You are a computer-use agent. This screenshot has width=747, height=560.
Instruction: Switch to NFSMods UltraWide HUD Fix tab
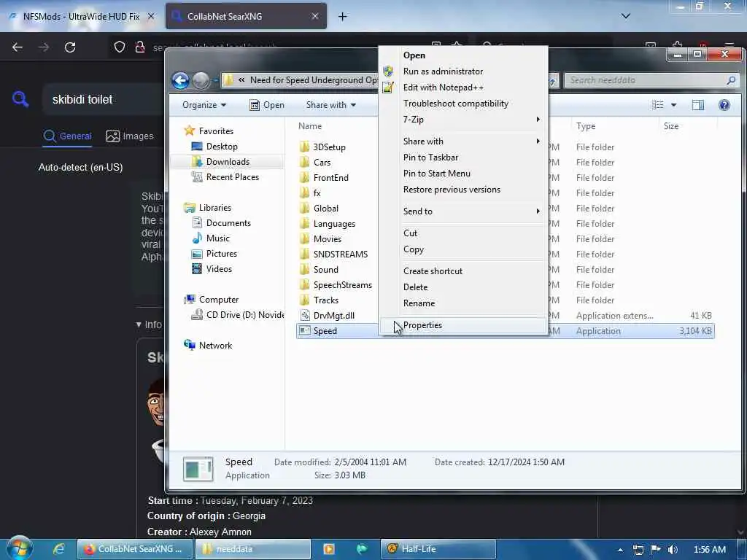click(82, 17)
